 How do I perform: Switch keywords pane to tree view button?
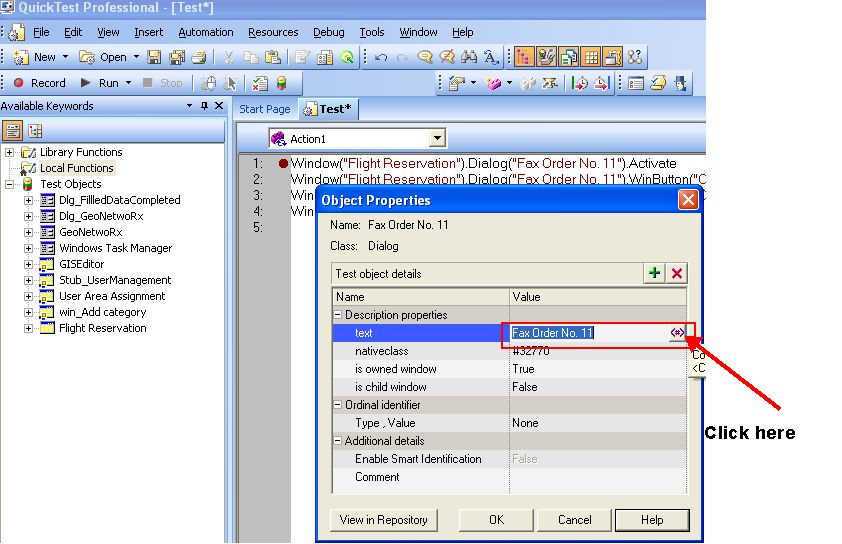[35, 130]
